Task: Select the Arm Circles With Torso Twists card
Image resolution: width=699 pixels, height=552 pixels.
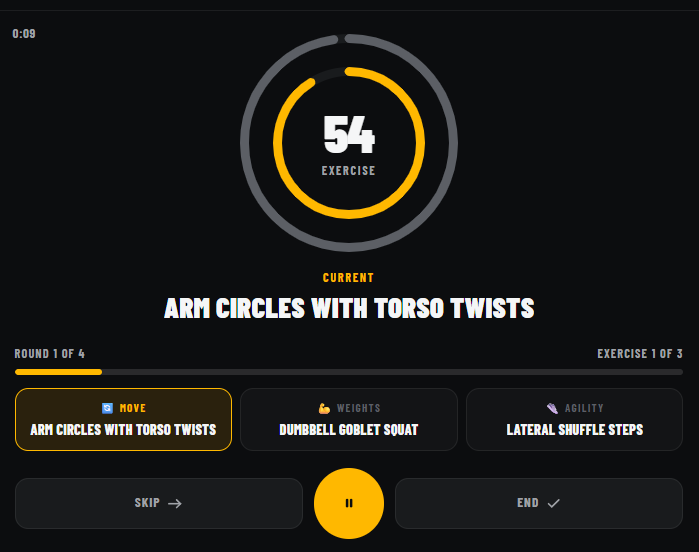Action: [123, 420]
